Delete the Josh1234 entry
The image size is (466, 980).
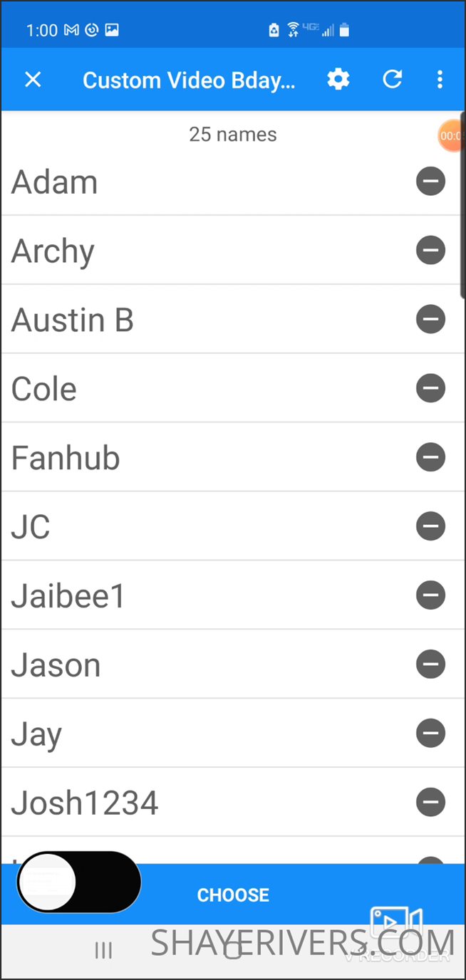[430, 802]
